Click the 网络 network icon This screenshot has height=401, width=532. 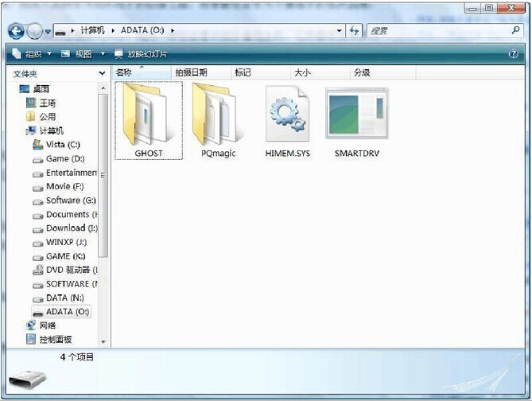pos(31,325)
